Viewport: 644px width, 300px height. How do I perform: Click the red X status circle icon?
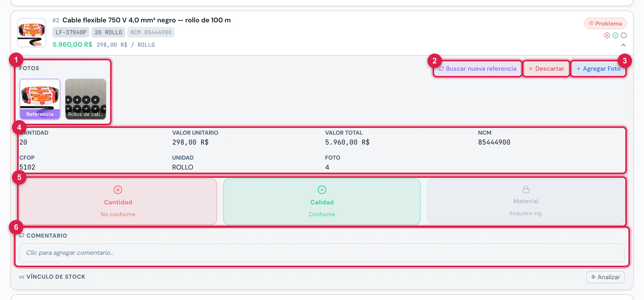[607, 35]
